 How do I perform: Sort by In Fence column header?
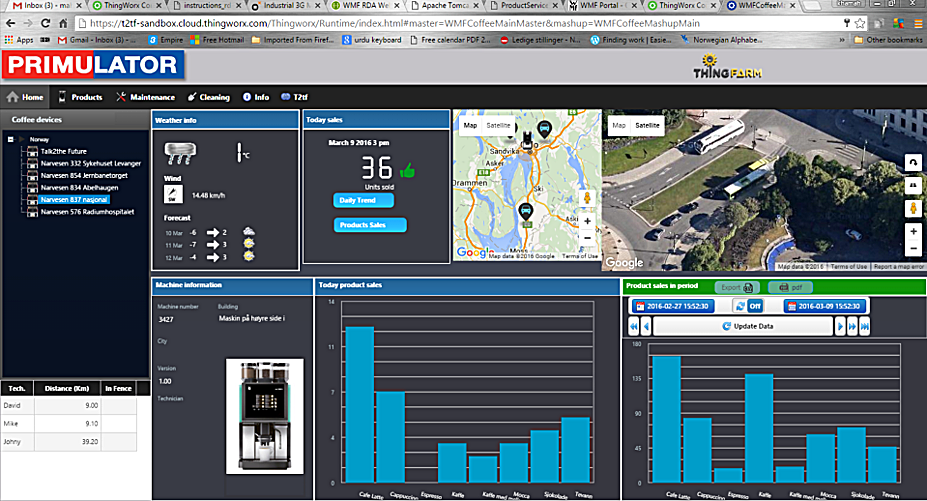[118, 389]
